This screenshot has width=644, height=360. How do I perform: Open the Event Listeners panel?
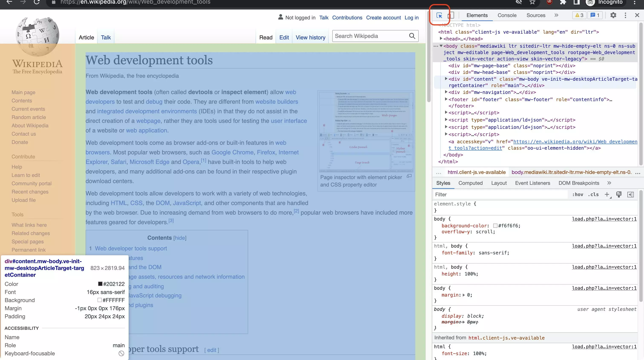(x=533, y=183)
